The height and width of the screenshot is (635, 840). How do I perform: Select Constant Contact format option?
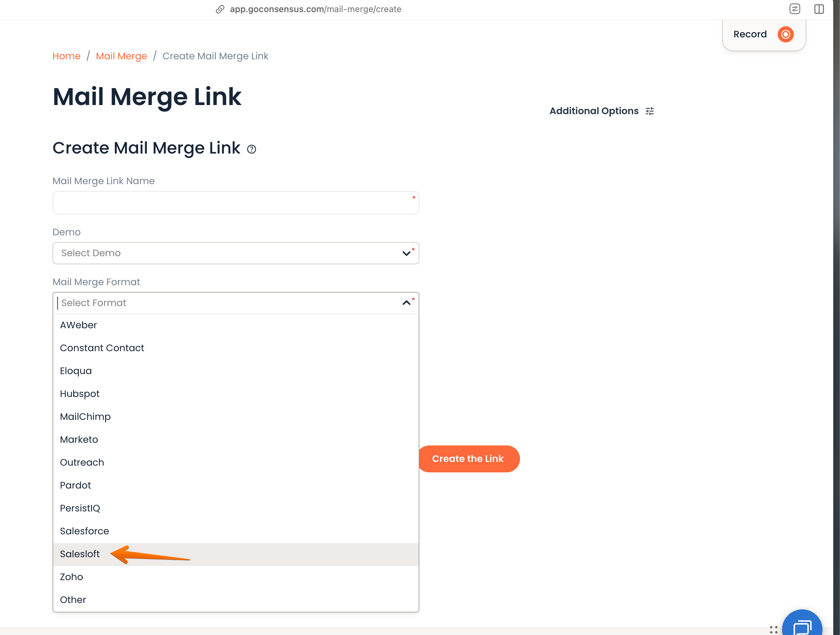pos(236,348)
